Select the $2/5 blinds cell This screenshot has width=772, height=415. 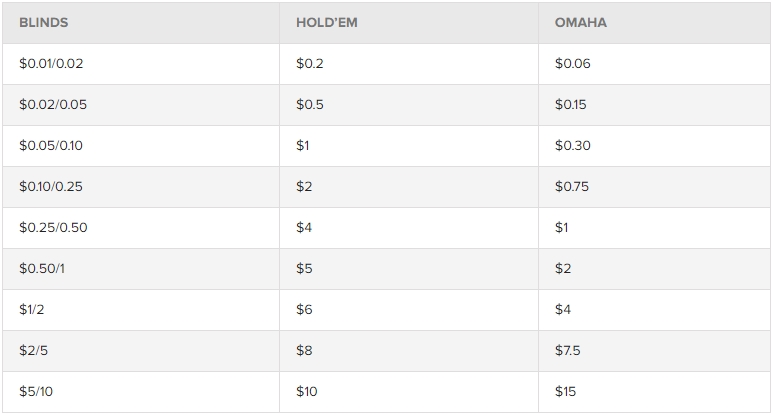pyautogui.click(x=32, y=351)
